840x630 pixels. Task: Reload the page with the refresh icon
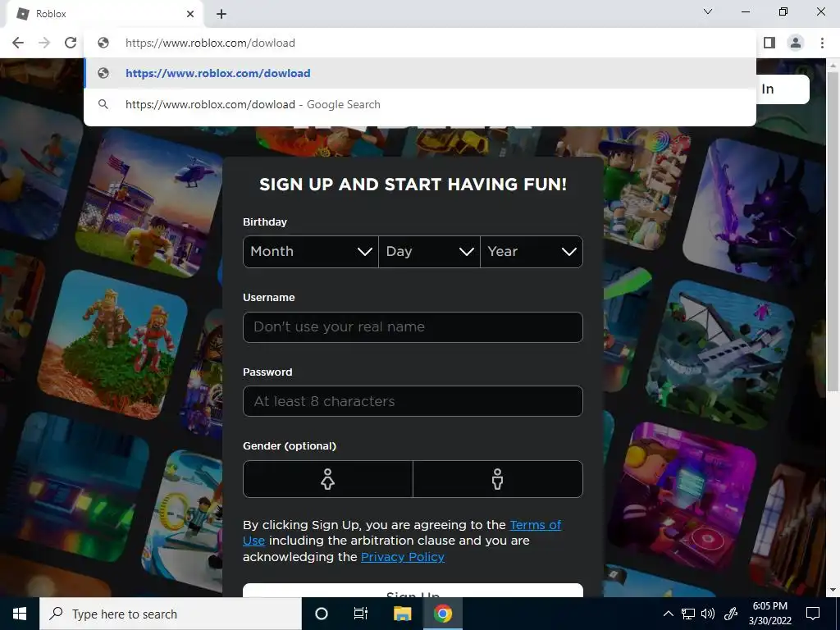point(71,43)
